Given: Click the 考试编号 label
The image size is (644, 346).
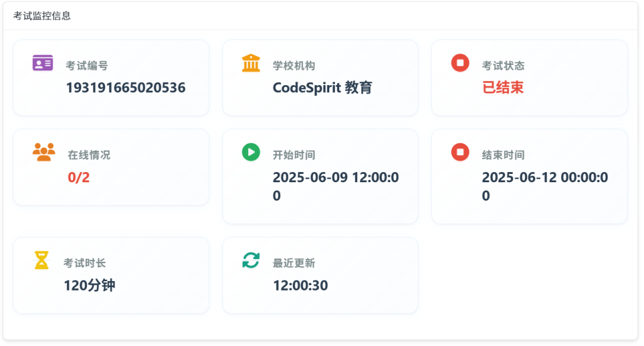Looking at the screenshot, I should (x=86, y=66).
